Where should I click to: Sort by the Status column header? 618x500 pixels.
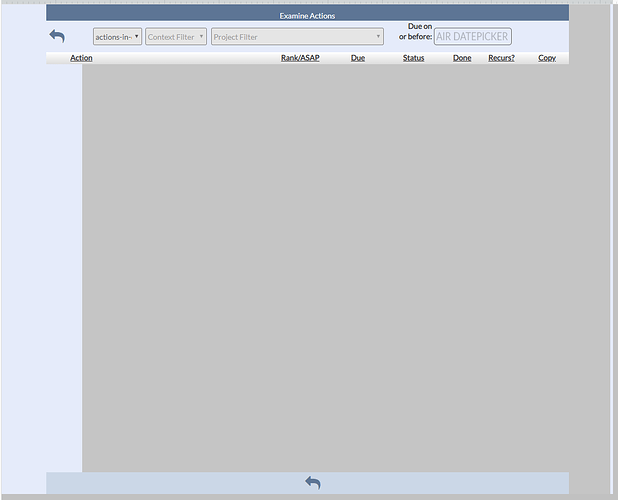point(413,58)
